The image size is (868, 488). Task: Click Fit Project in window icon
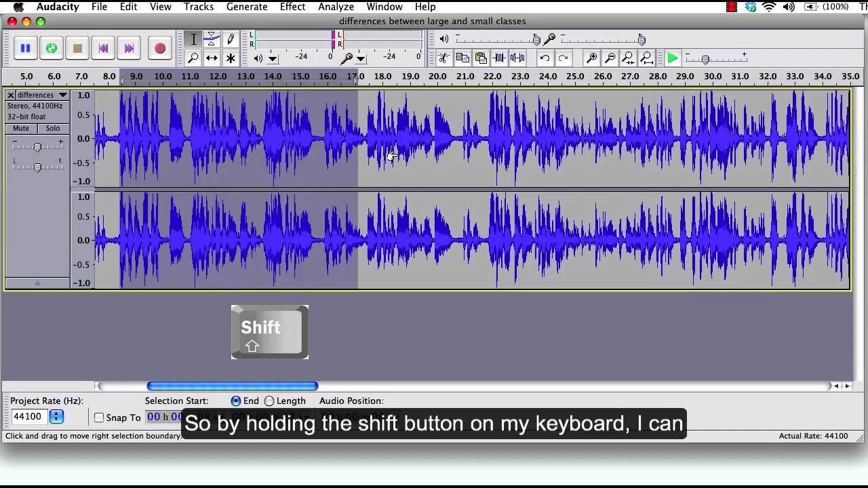coord(646,58)
